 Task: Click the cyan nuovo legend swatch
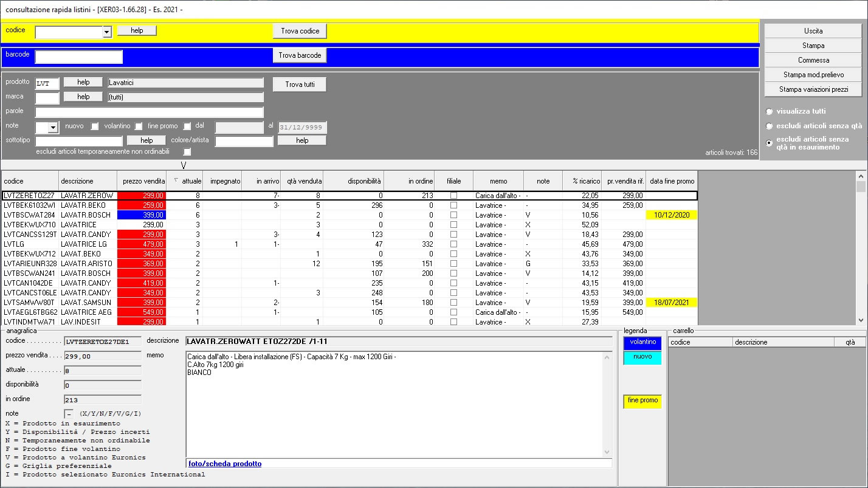(642, 357)
